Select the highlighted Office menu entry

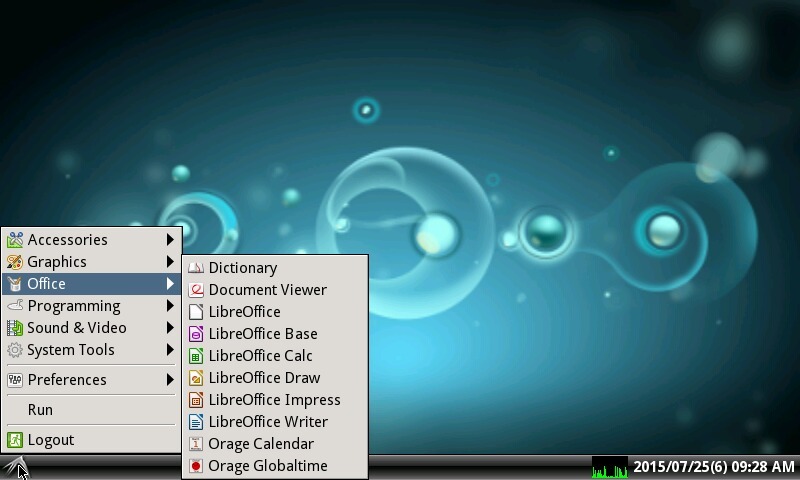(92, 284)
